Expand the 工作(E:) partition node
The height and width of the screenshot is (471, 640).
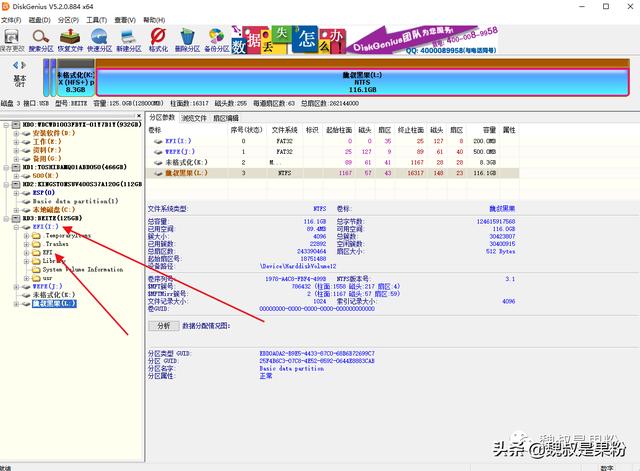pos(16,142)
